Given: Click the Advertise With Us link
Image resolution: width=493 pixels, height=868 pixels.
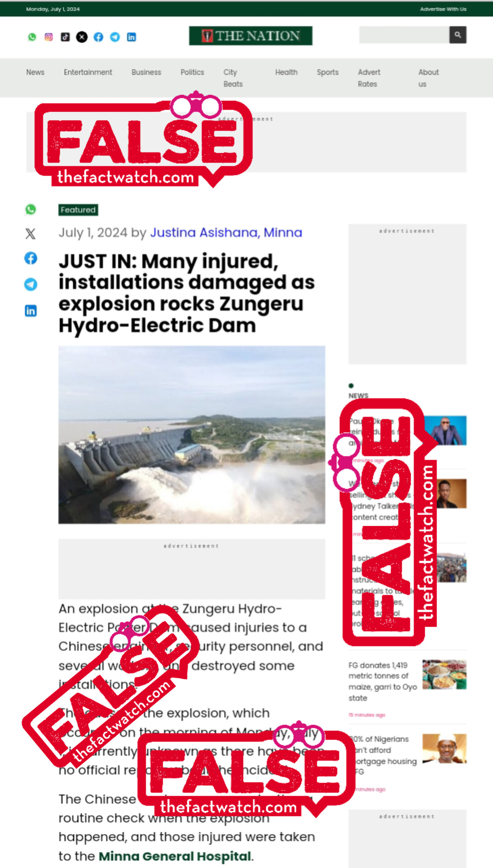Looking at the screenshot, I should pos(443,9).
